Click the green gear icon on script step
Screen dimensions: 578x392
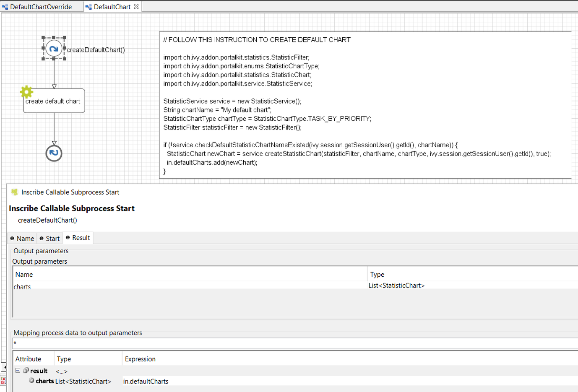[x=26, y=92]
